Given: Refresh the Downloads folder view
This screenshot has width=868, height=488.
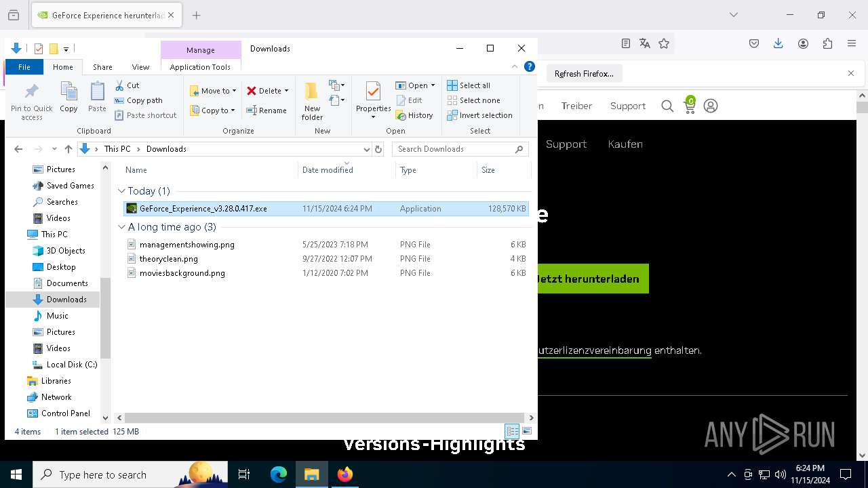Looking at the screenshot, I should [378, 149].
